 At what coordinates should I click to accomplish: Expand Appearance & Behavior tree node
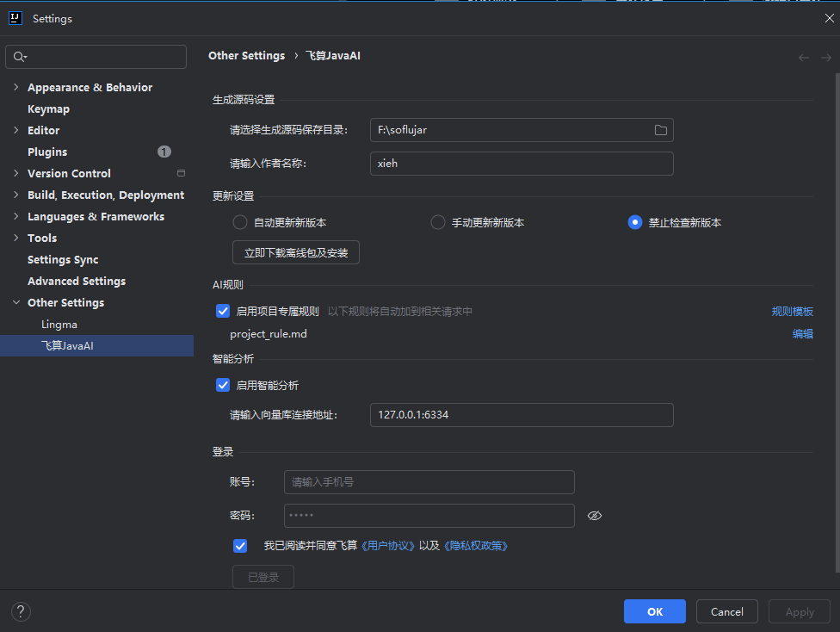[x=16, y=87]
